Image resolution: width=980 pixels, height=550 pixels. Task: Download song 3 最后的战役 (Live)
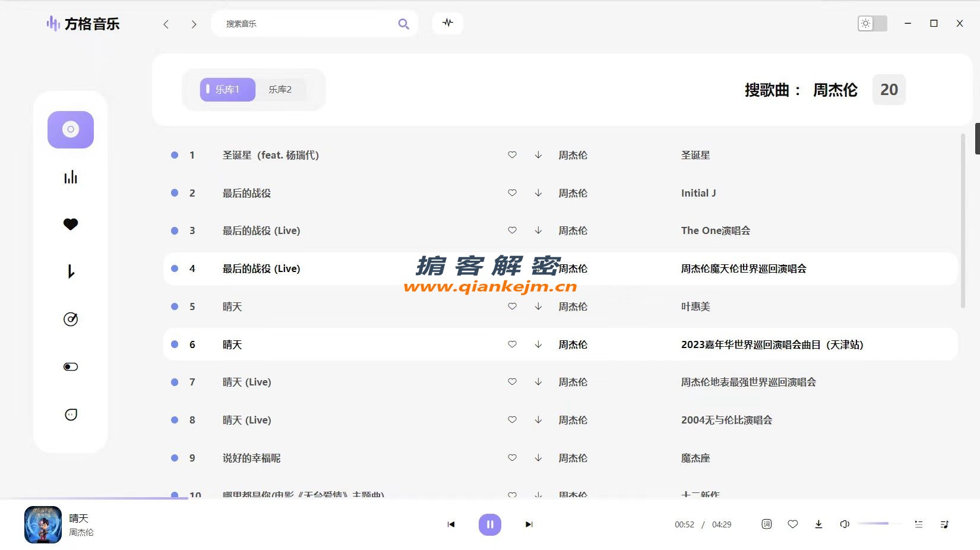(538, 230)
